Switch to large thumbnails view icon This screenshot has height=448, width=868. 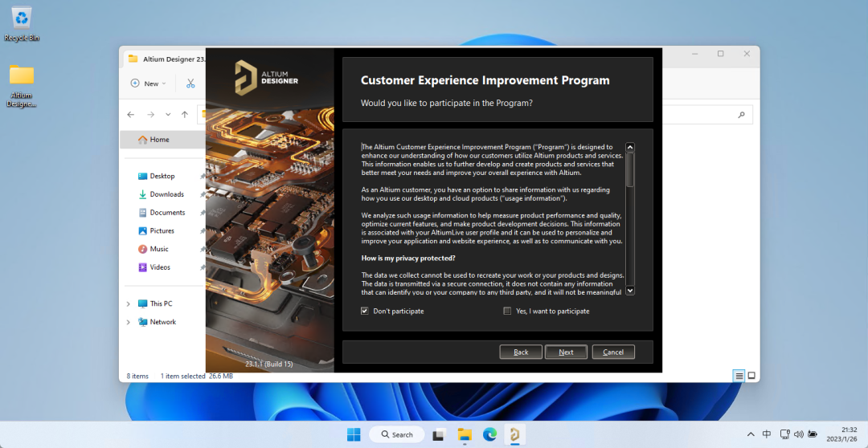coord(751,376)
